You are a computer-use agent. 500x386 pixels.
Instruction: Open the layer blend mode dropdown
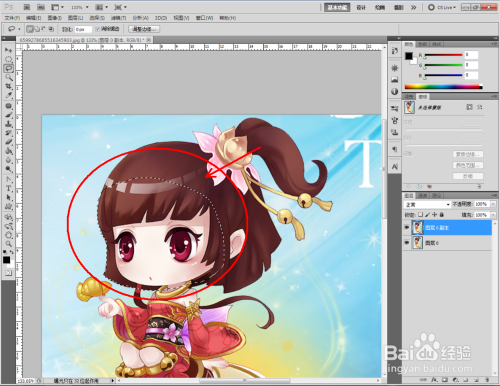click(x=427, y=204)
